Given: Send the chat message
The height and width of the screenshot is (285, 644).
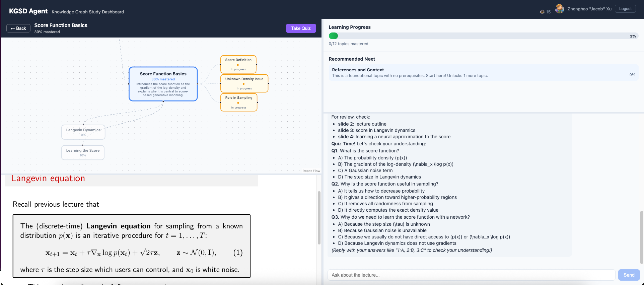Looking at the screenshot, I should click(629, 275).
